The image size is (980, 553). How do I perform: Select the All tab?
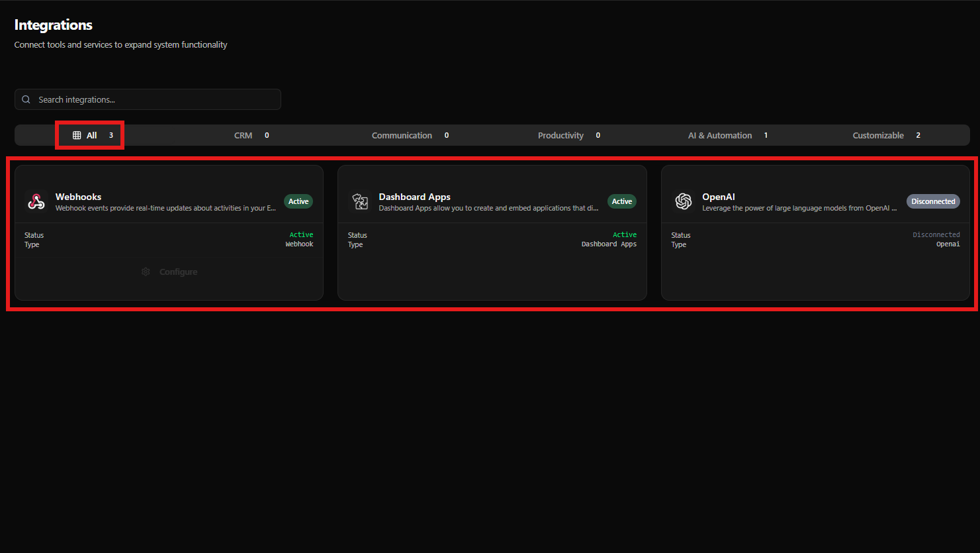pyautogui.click(x=93, y=135)
